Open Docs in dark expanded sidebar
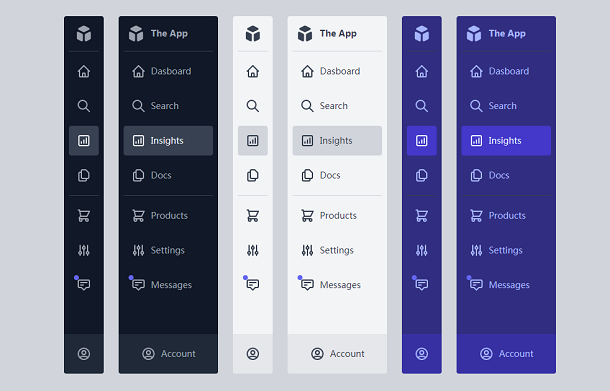The image size is (610, 391). (x=168, y=175)
